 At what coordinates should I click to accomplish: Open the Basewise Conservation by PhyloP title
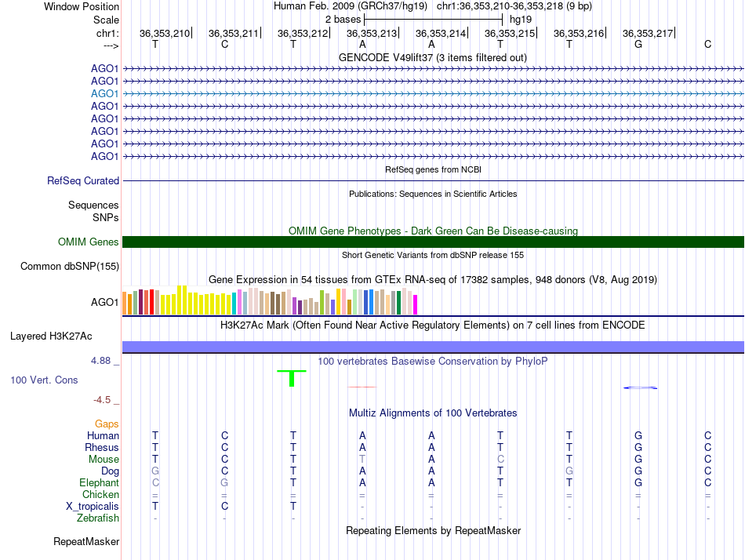433,362
